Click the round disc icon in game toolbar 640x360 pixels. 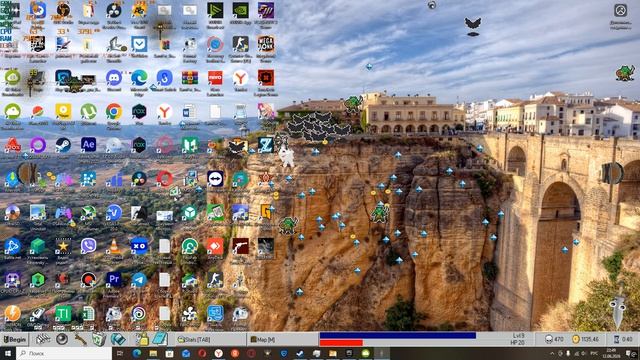point(62,339)
